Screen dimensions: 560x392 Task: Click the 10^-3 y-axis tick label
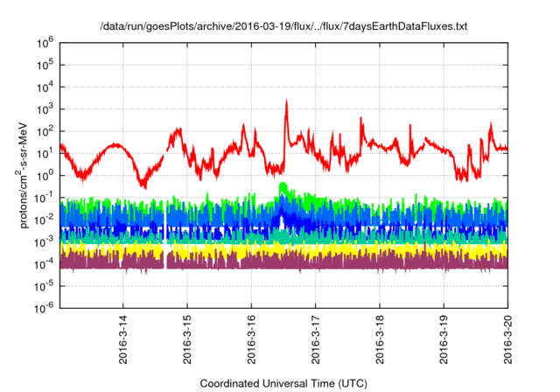point(43,241)
